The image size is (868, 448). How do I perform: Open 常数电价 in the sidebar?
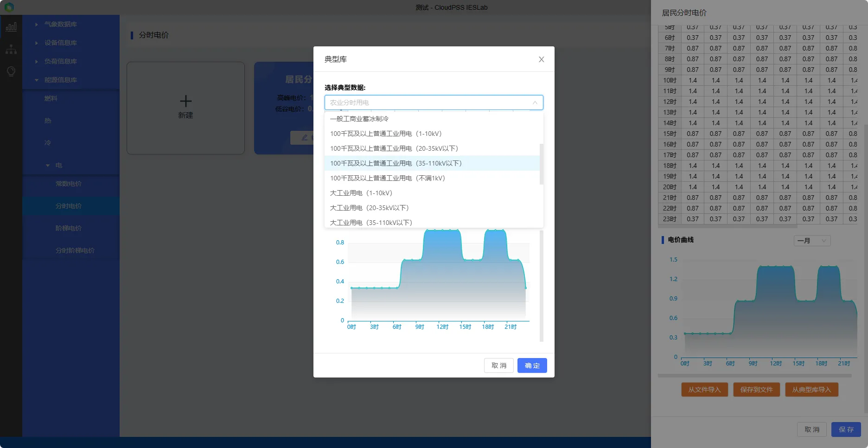tap(69, 184)
